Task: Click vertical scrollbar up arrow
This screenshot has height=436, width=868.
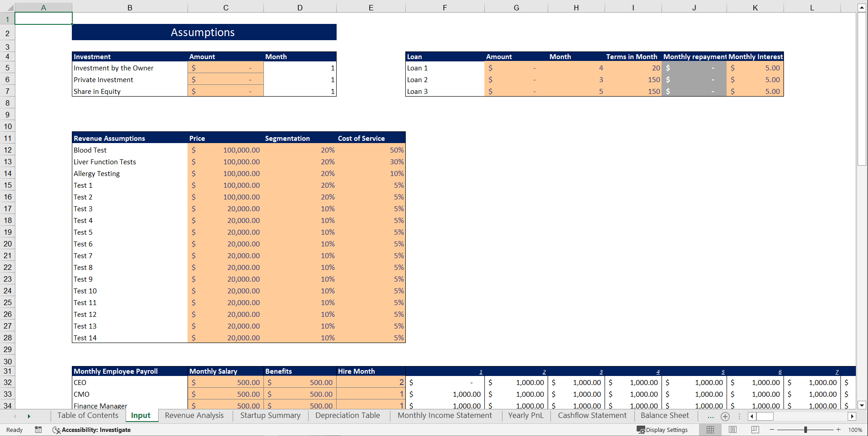Action: tap(862, 8)
